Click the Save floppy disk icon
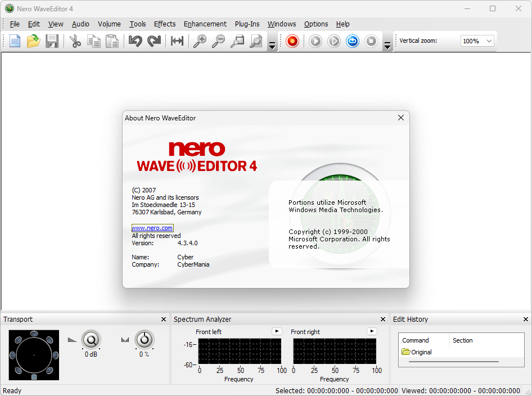The height and width of the screenshot is (396, 532). tap(52, 41)
